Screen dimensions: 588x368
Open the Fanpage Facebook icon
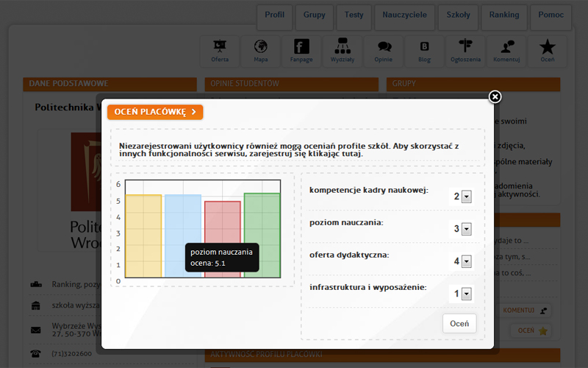301,51
